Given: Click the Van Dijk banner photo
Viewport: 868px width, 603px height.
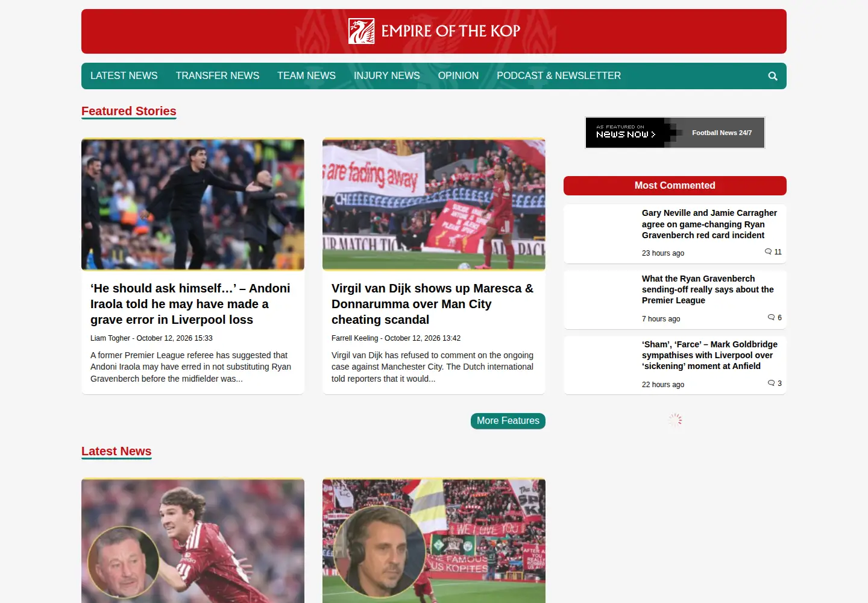Looking at the screenshot, I should (x=434, y=204).
